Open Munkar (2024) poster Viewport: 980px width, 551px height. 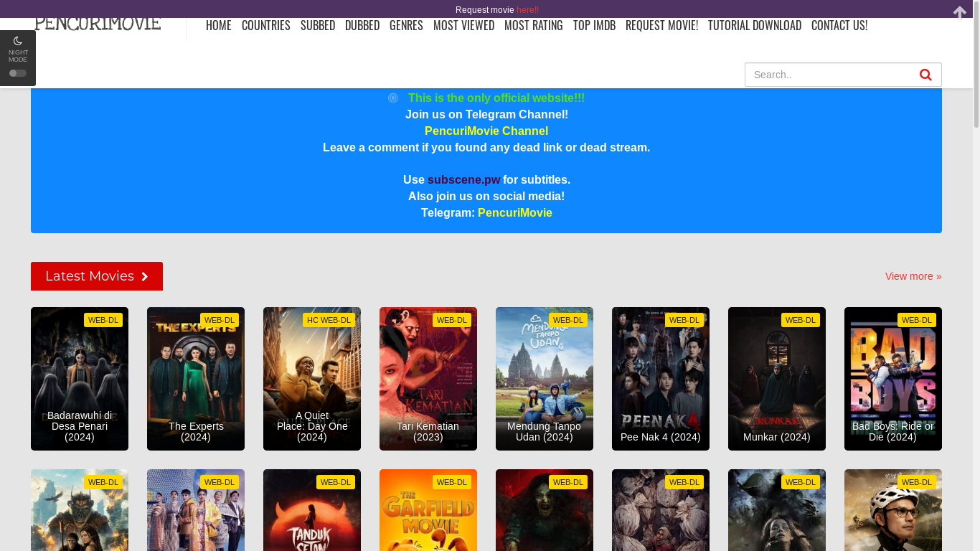coord(777,379)
